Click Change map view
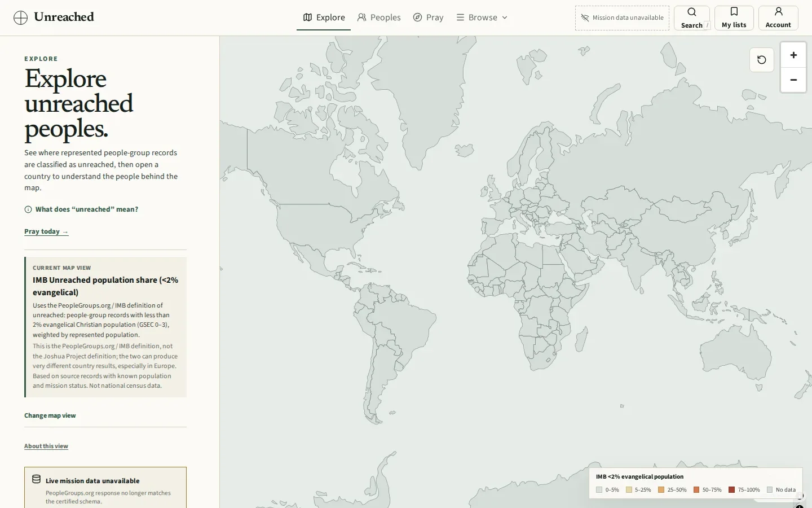 [50, 415]
